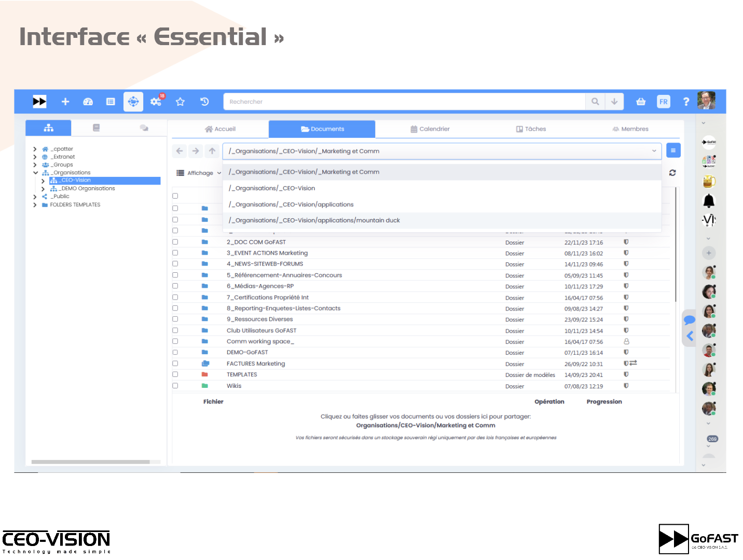The image size is (743, 560).
Task: Click the favorites star icon
Action: coord(180,102)
